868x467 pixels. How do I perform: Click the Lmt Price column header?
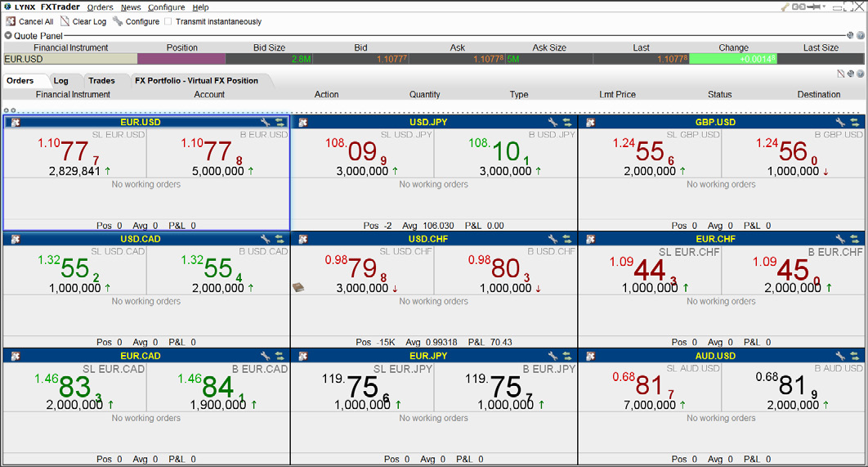[617, 94]
